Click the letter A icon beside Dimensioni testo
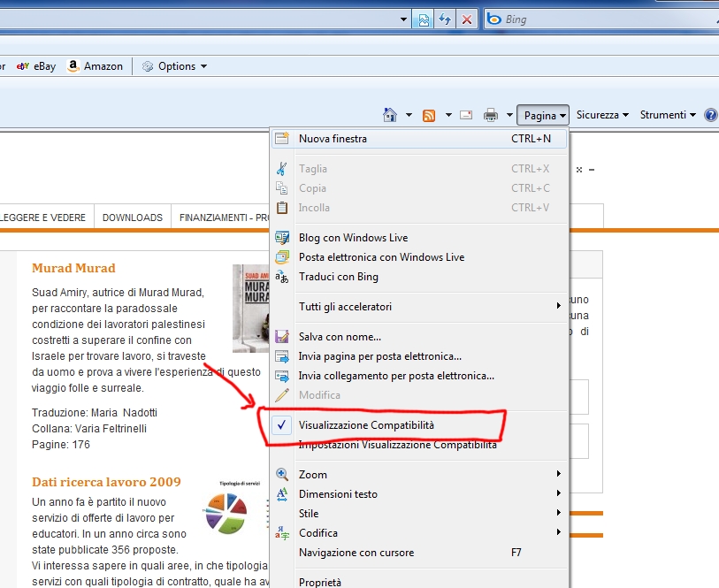The image size is (719, 588). point(282,494)
